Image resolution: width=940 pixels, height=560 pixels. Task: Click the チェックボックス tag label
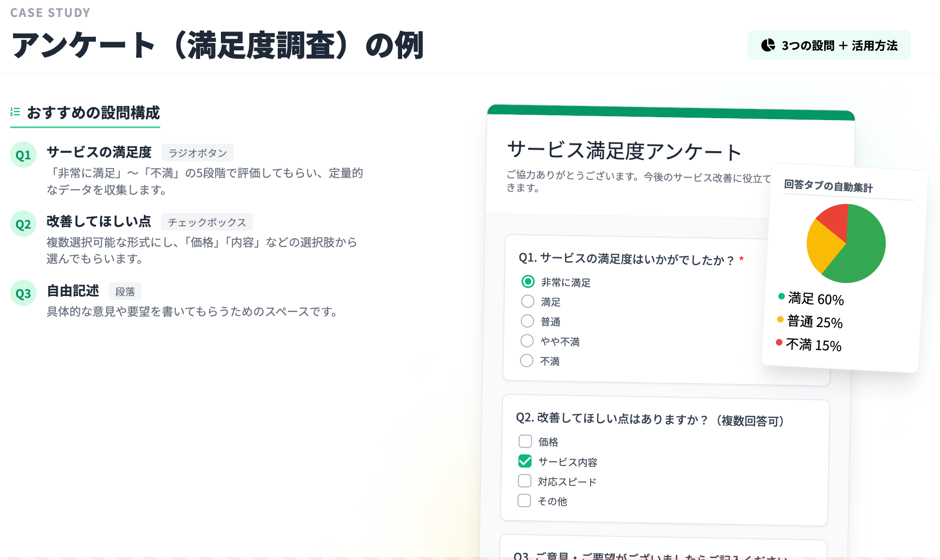pyautogui.click(x=207, y=222)
